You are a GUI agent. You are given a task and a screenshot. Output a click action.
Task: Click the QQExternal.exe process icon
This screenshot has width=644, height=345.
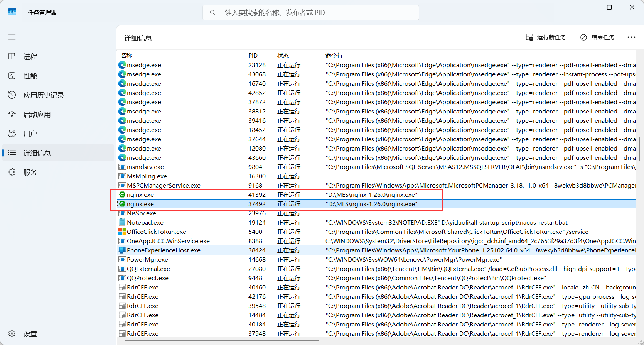point(122,269)
